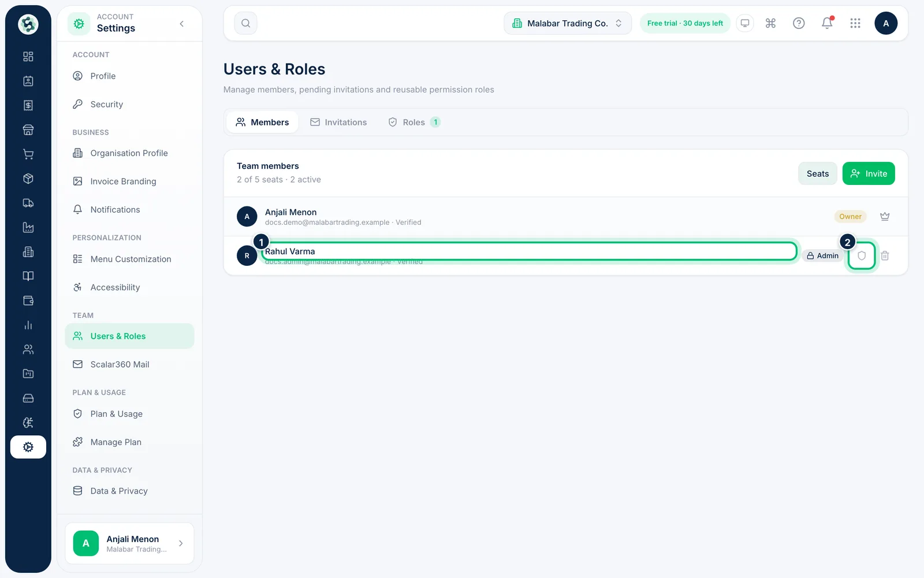Open Scalar360 Mail settings
The width and height of the screenshot is (924, 578).
tap(129, 365)
